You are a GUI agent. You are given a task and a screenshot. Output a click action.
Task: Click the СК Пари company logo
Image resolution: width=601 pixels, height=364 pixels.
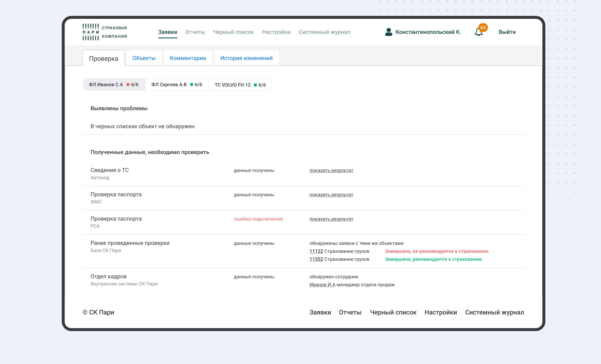[x=105, y=32]
